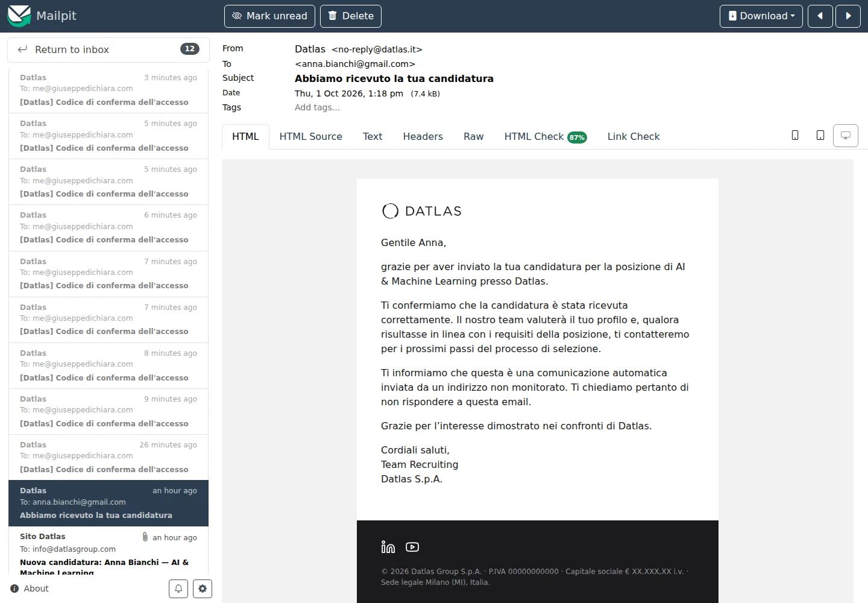The image size is (868, 603).
Task: Delete the current message
Action: click(x=351, y=16)
